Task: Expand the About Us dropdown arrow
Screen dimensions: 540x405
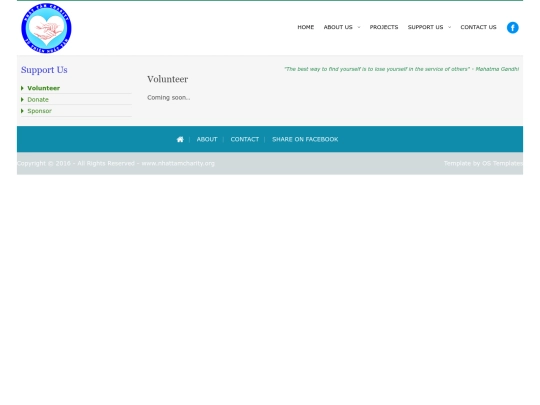Action: coord(359,27)
